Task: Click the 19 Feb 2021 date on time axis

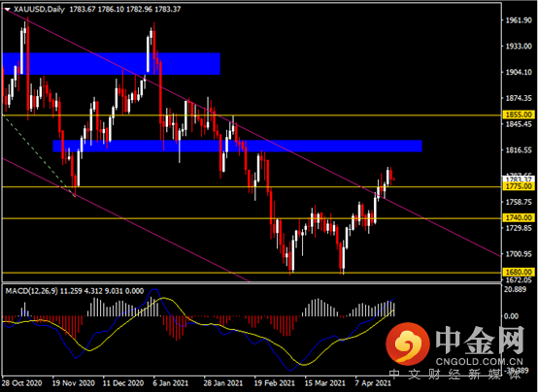Action: tap(274, 383)
